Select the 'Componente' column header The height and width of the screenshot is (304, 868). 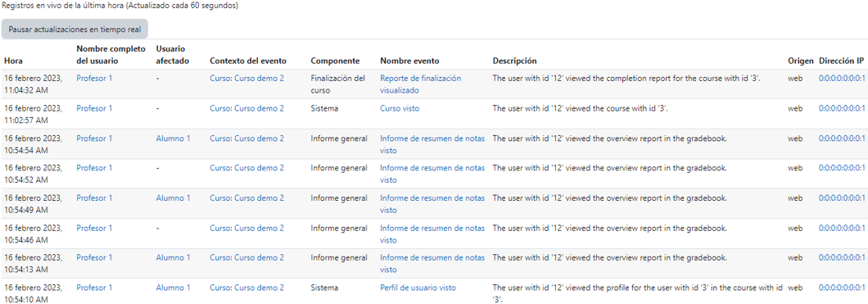coord(336,61)
